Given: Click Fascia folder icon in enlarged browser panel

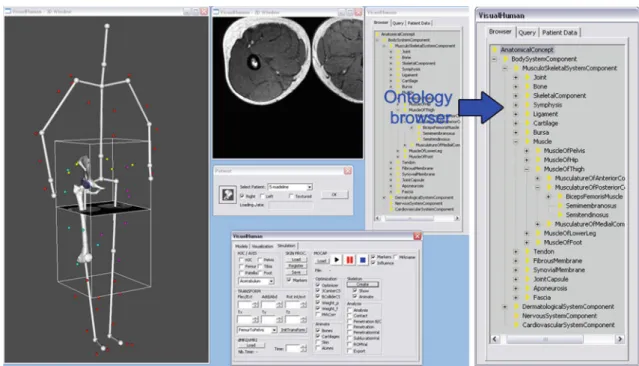Looking at the screenshot, I should [527, 298].
